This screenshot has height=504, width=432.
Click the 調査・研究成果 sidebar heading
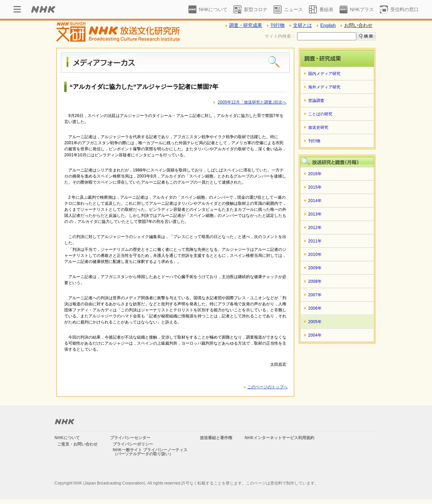(x=337, y=59)
